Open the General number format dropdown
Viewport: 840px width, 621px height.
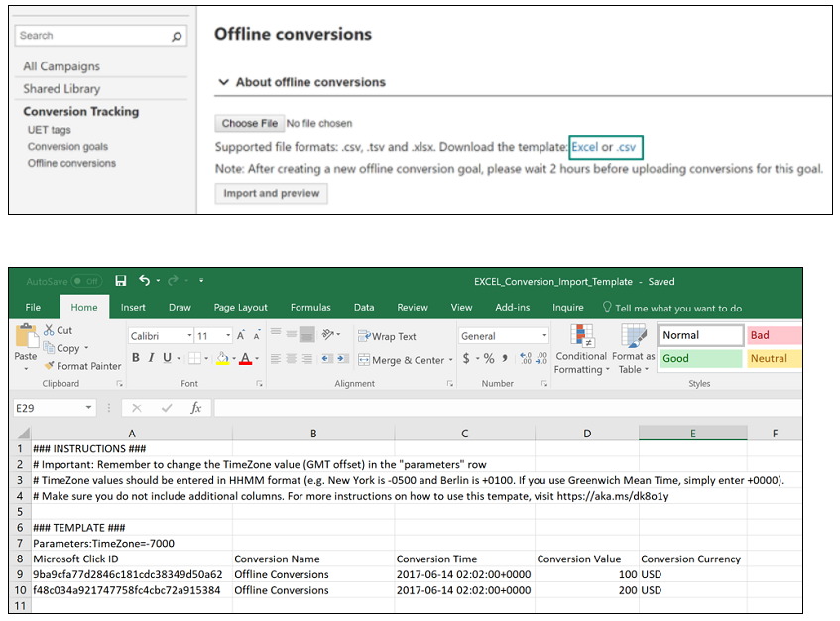point(544,336)
